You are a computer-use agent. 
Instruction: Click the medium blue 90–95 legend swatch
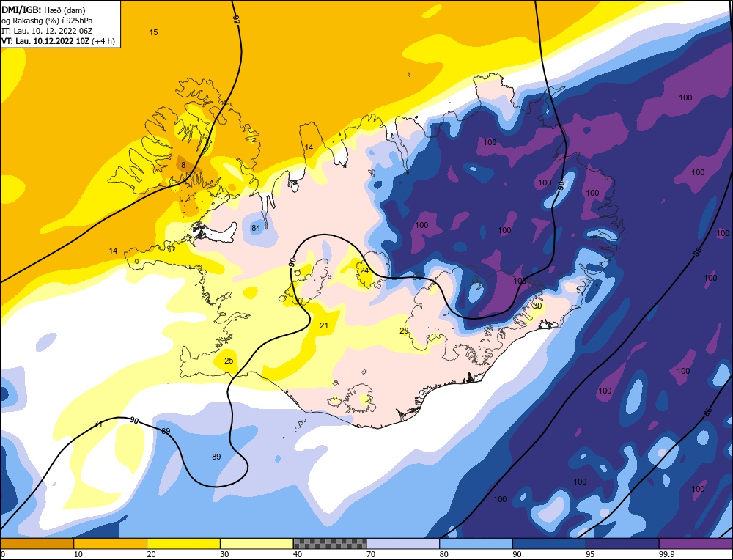[549, 543]
